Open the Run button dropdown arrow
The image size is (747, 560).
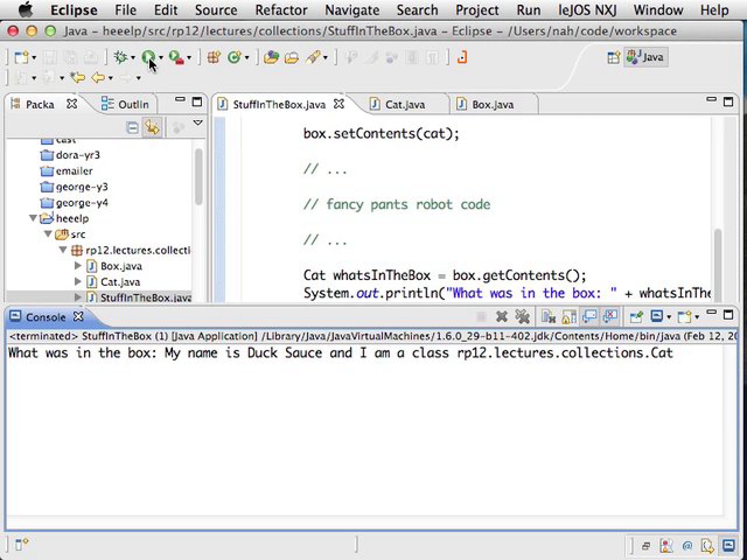point(161,57)
